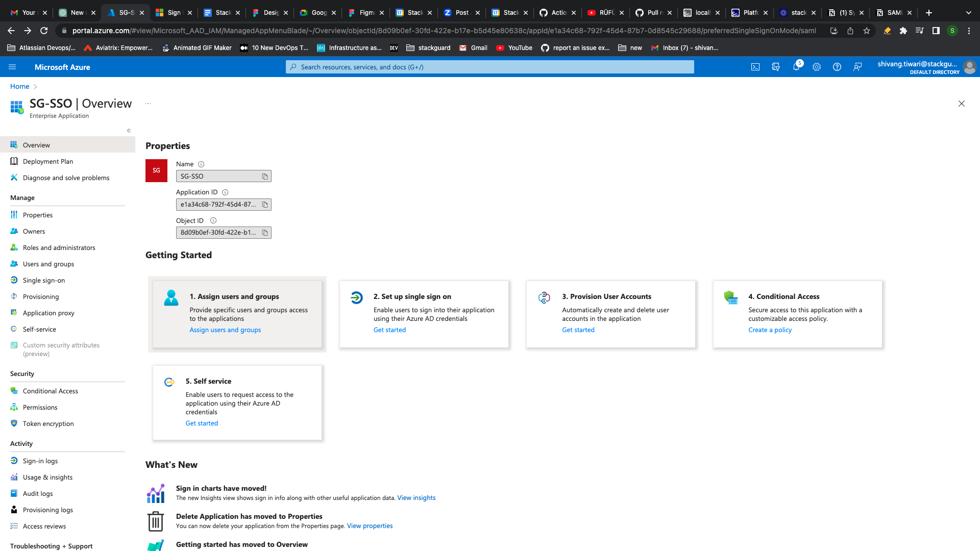Open ellipsis menu beside Overview title

point(148,104)
